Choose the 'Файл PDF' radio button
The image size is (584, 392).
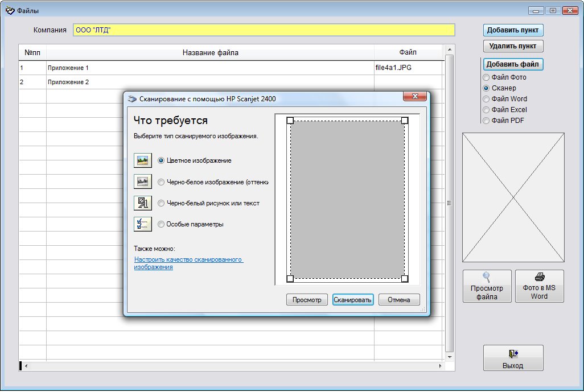click(x=486, y=121)
